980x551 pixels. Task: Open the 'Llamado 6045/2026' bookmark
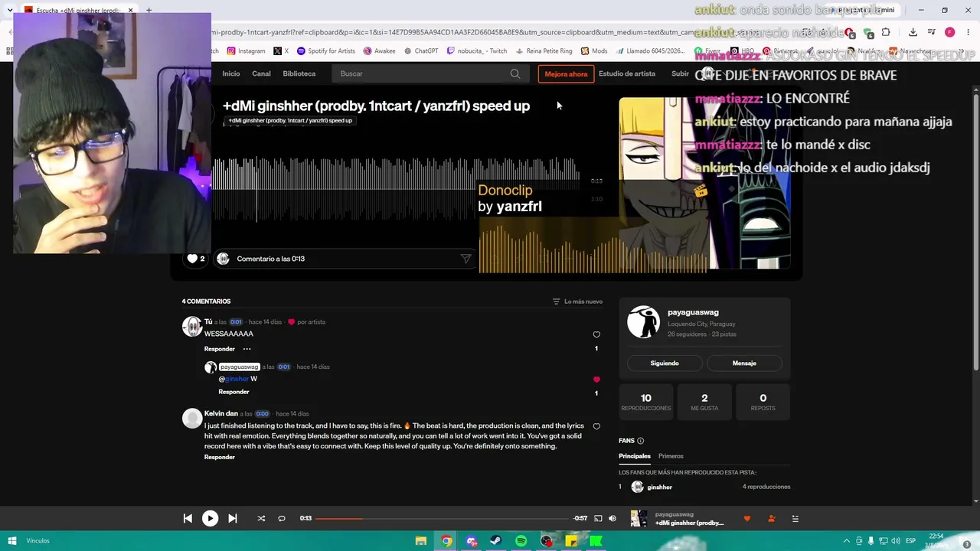coord(650,51)
